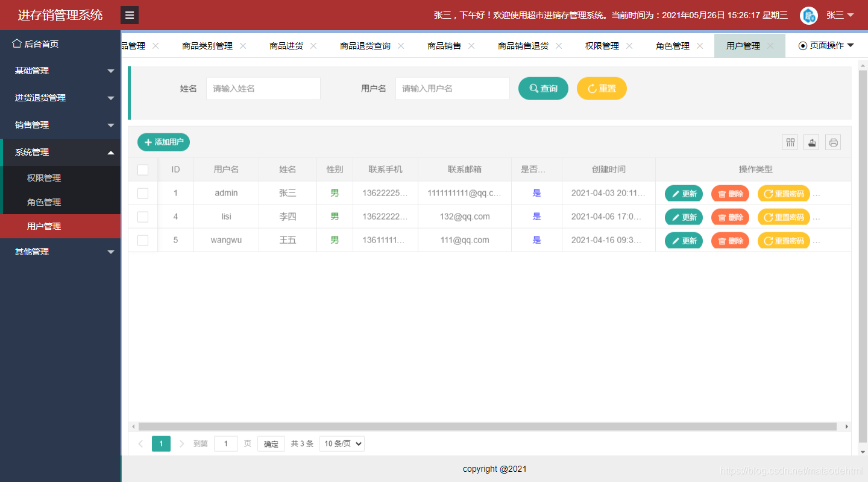Close the 权限管理 tab

(629, 45)
